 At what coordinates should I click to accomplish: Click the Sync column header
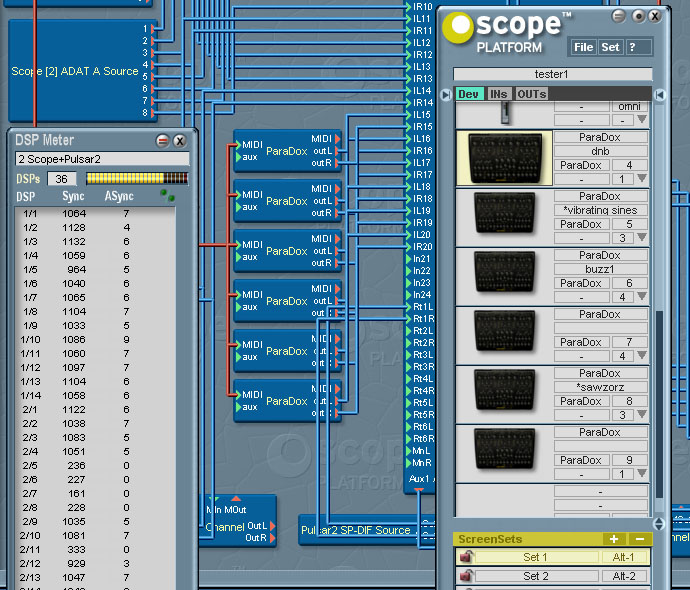tap(73, 196)
